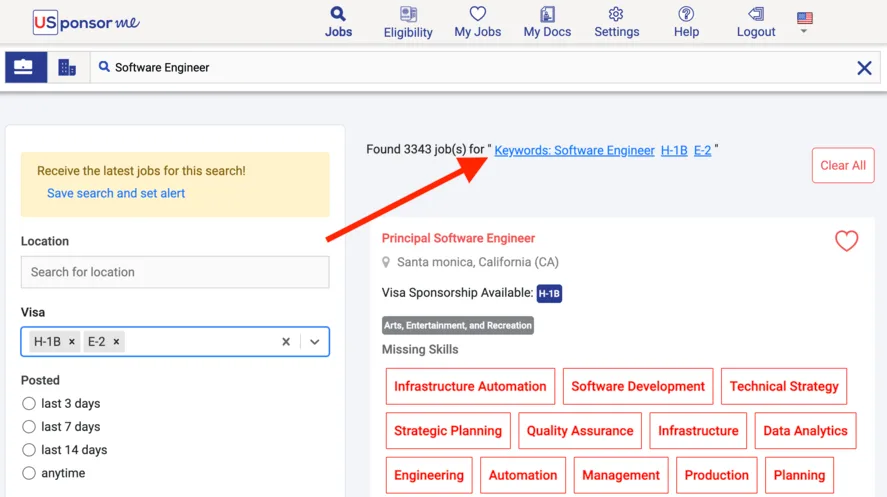
Task: Click the magnifier icon in search bar
Action: [104, 67]
